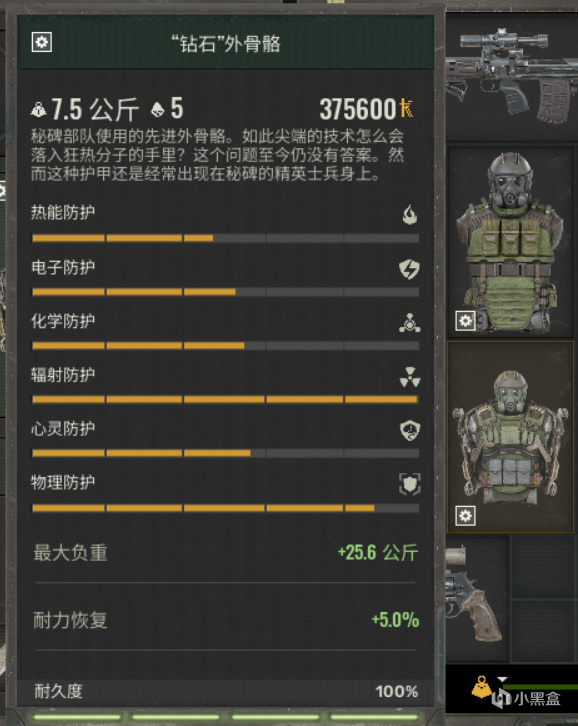Click the 物理防护 physical protection bar
The height and width of the screenshot is (726, 578).
click(x=225, y=508)
